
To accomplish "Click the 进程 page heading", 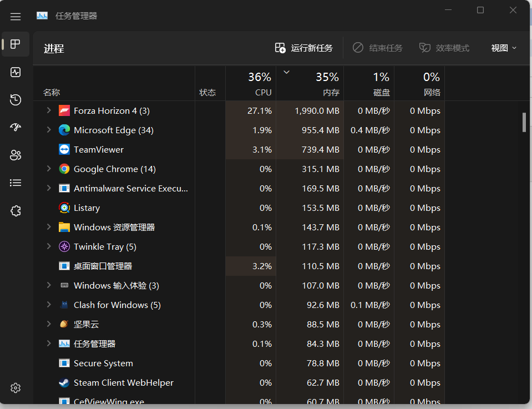I will (54, 48).
